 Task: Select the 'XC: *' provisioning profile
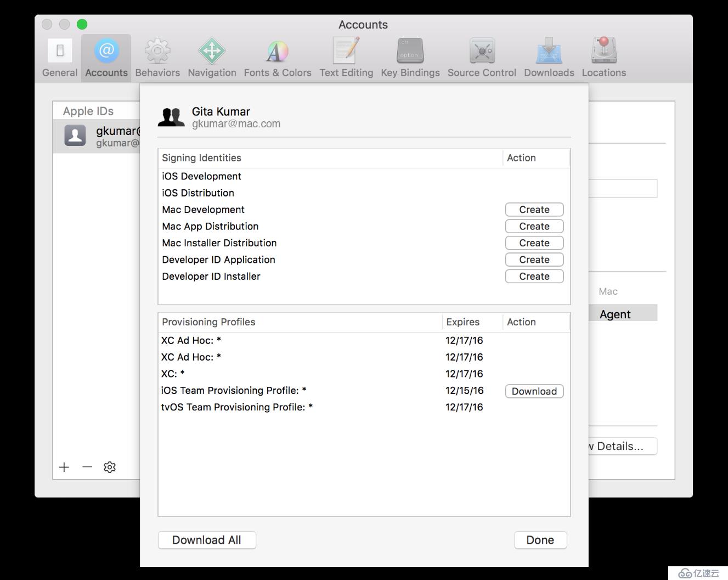pyautogui.click(x=364, y=374)
